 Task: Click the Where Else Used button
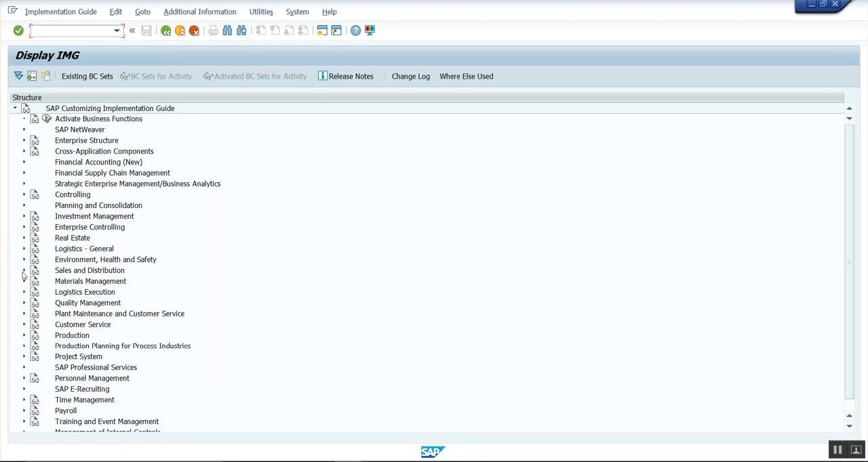467,76
